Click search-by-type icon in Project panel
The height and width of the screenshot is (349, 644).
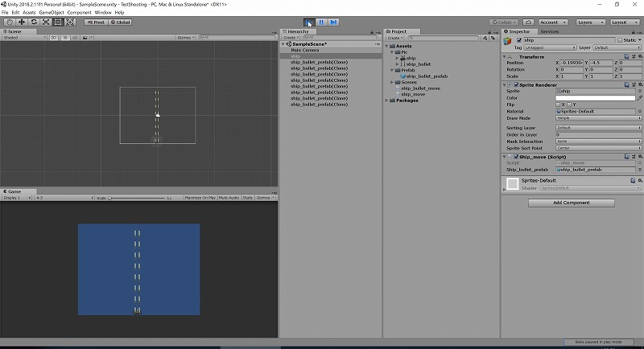[485, 38]
